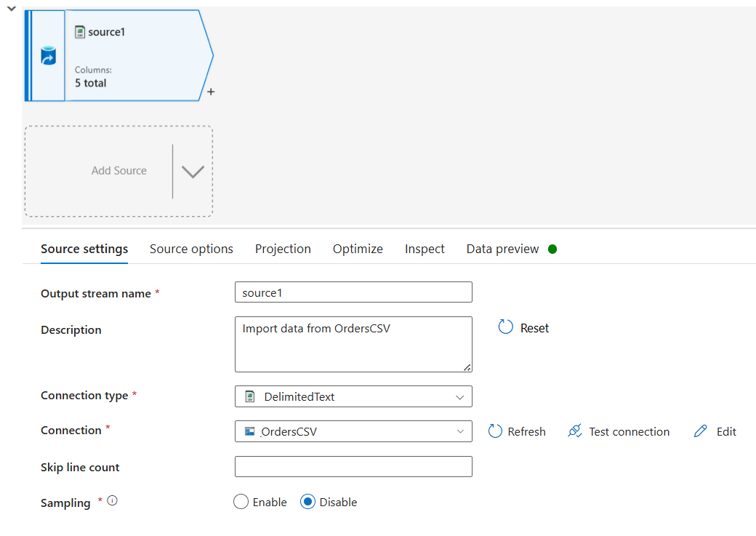This screenshot has width=756, height=536.
Task: Select the Disable sampling radio button
Action: click(307, 502)
